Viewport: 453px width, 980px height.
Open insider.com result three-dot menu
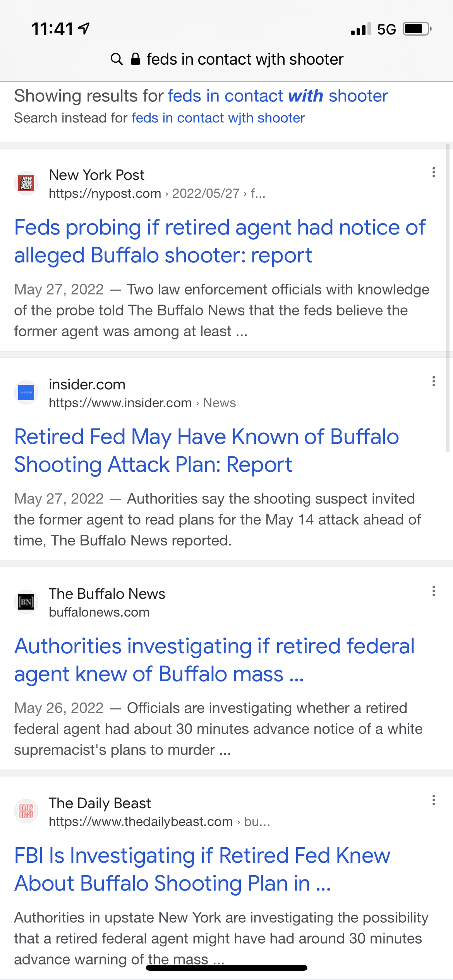coord(434,382)
